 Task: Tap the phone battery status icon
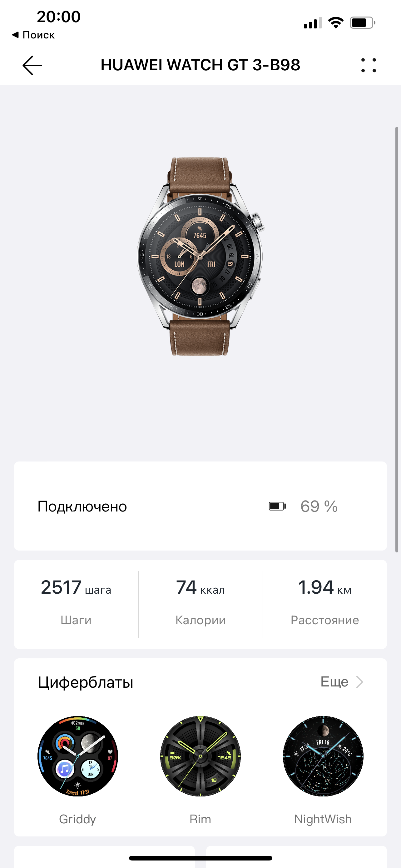(363, 22)
